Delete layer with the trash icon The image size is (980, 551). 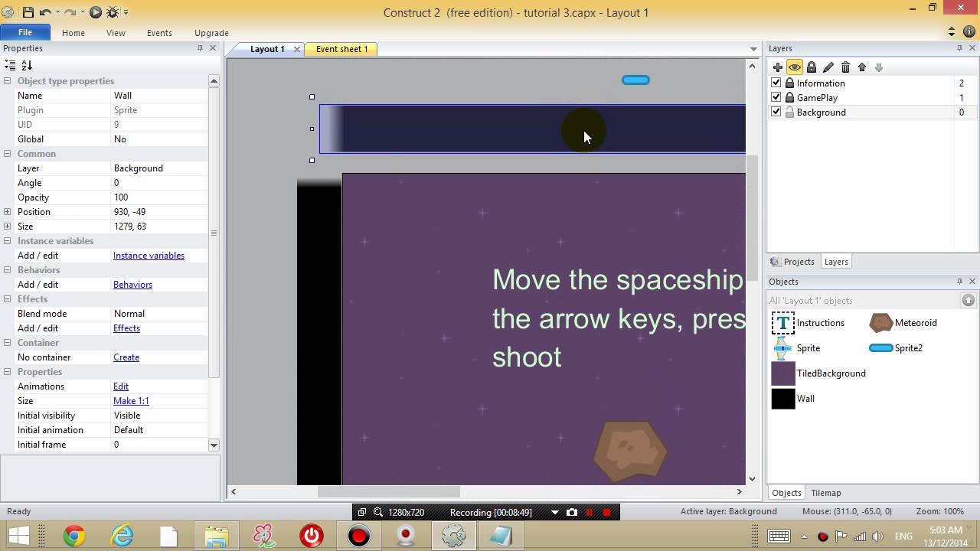pyautogui.click(x=845, y=67)
